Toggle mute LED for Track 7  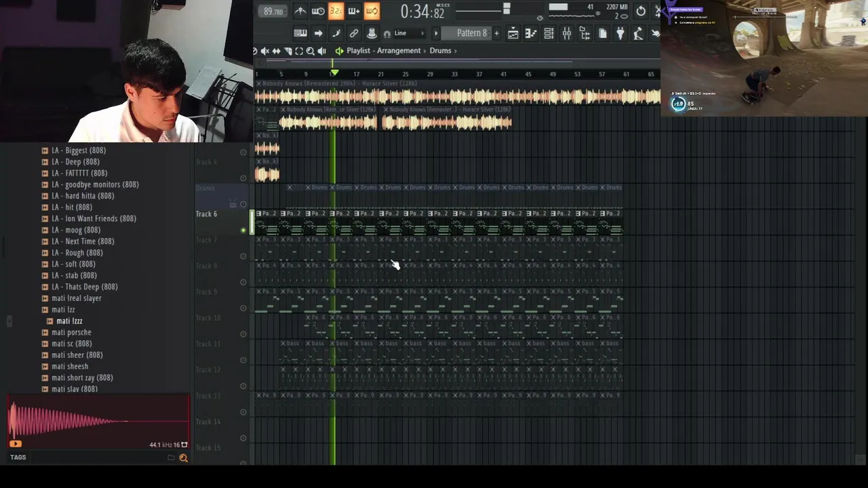click(243, 256)
